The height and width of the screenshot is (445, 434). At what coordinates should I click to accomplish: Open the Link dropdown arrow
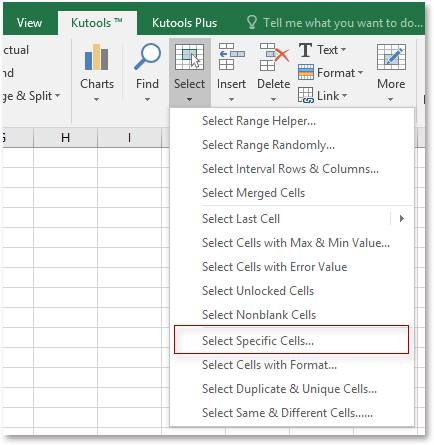[x=344, y=96]
